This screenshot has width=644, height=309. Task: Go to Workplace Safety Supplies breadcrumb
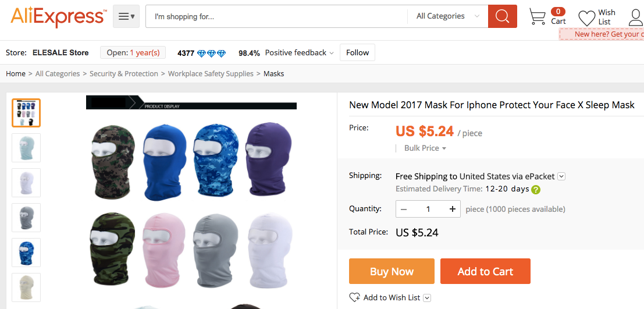click(x=211, y=74)
